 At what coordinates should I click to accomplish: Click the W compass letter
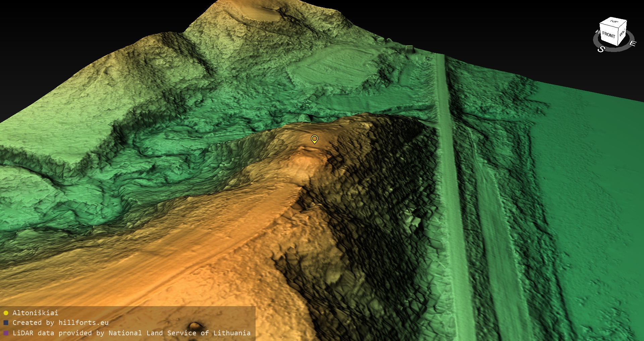(597, 32)
